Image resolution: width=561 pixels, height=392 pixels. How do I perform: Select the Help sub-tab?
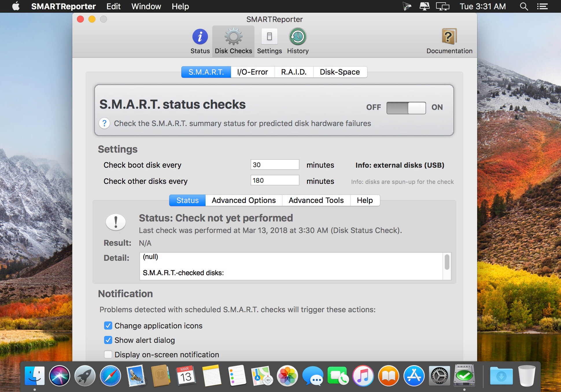click(365, 200)
